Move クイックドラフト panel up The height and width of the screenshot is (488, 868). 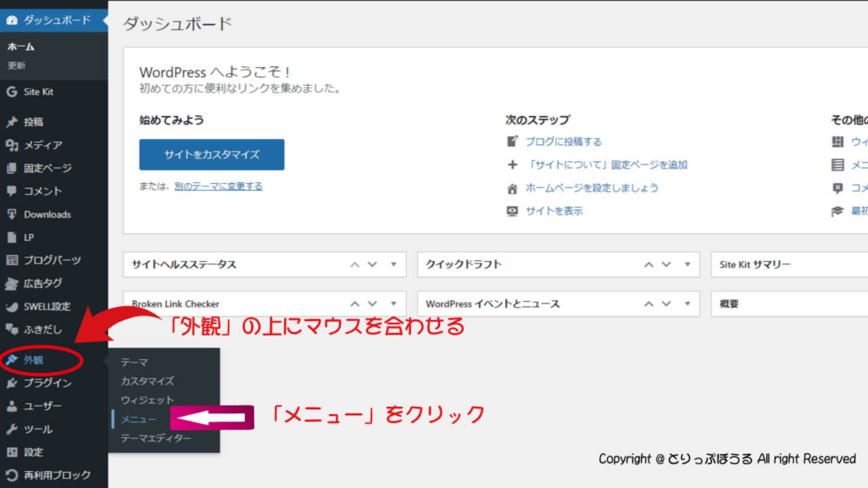tap(648, 265)
